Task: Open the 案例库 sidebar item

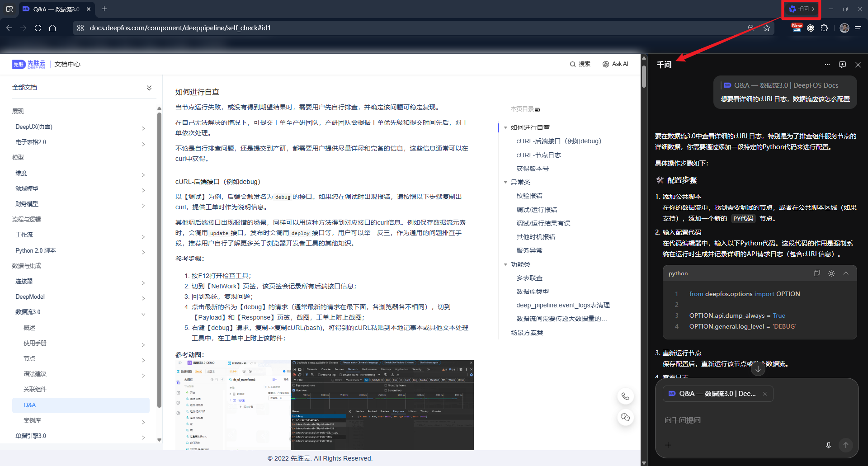Action: click(x=32, y=420)
